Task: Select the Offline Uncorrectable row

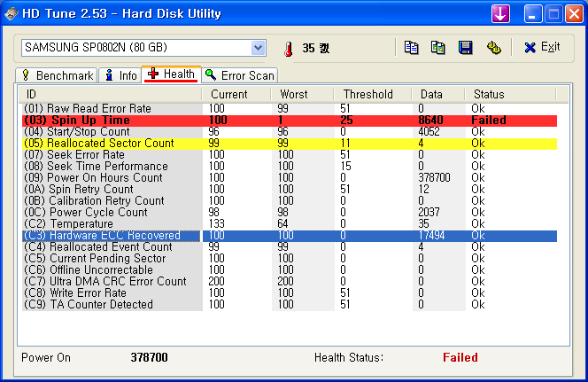Action: tap(290, 269)
